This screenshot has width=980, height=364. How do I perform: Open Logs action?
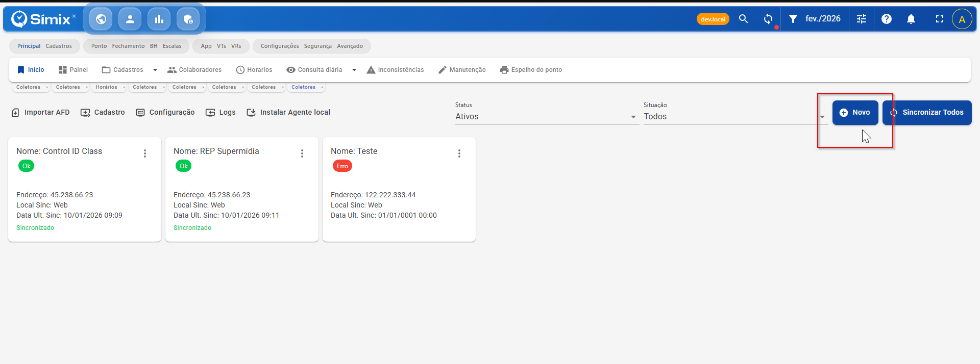pyautogui.click(x=220, y=112)
